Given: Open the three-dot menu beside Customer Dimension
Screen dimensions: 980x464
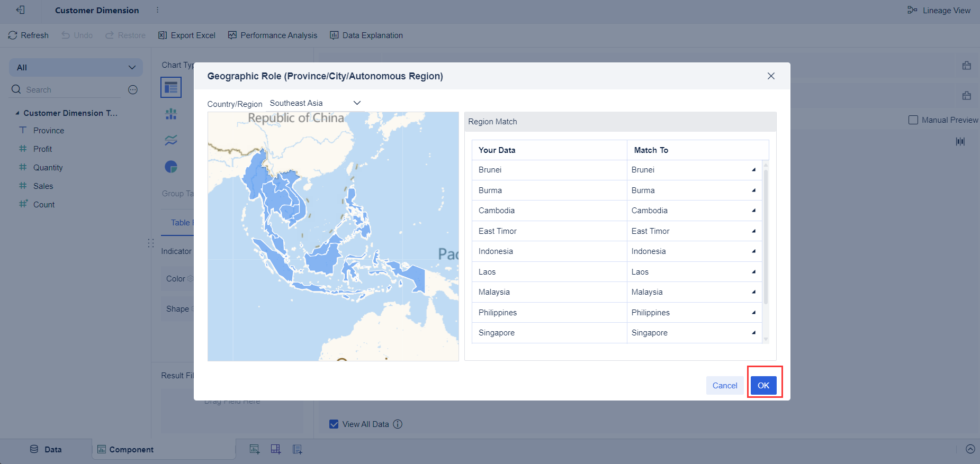Looking at the screenshot, I should pos(157,10).
